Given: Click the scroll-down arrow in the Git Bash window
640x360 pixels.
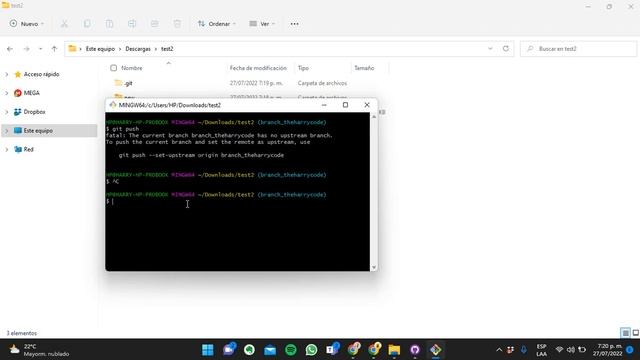Looking at the screenshot, I should tap(373, 267).
